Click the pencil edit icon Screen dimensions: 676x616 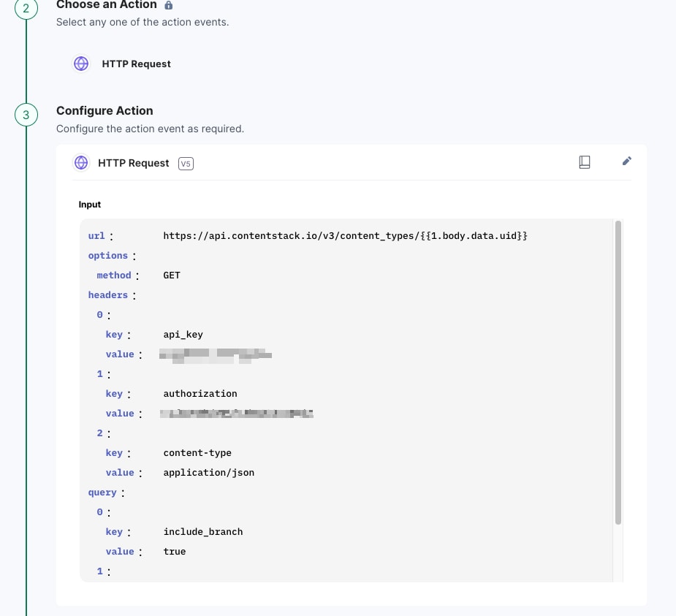coord(626,161)
